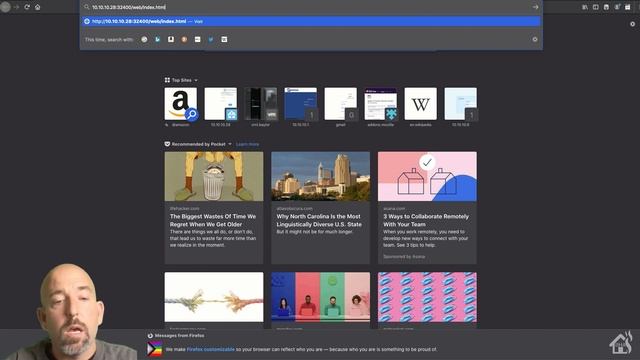Image resolution: width=640 pixels, height=360 pixels.
Task: Open the pink patterned article image
Action: (x=427, y=297)
